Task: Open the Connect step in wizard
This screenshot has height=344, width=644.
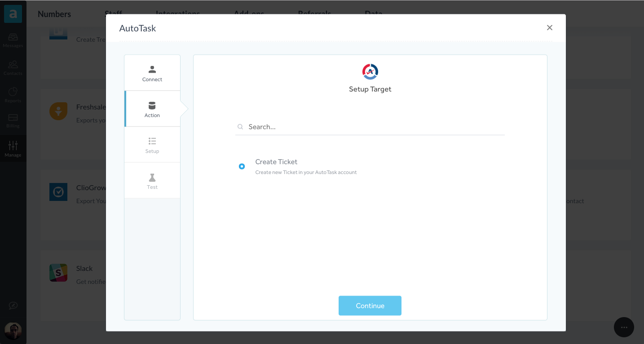Action: point(152,73)
